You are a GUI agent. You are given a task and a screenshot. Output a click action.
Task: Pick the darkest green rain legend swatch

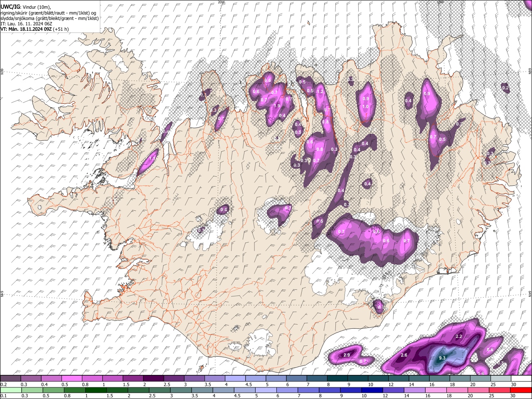click(x=96, y=390)
